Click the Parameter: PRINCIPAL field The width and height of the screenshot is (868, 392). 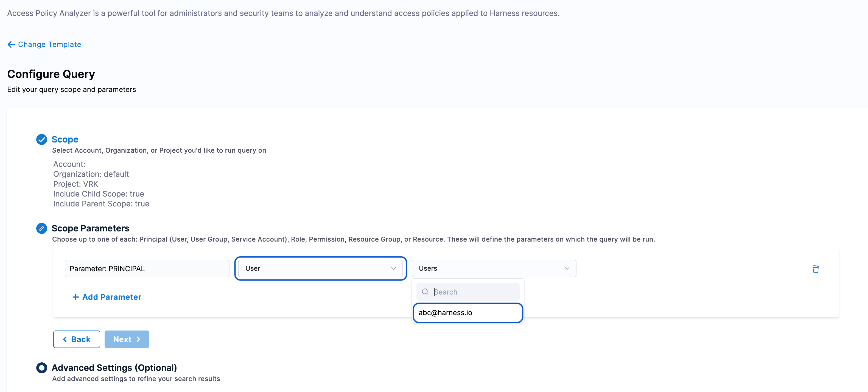point(147,269)
